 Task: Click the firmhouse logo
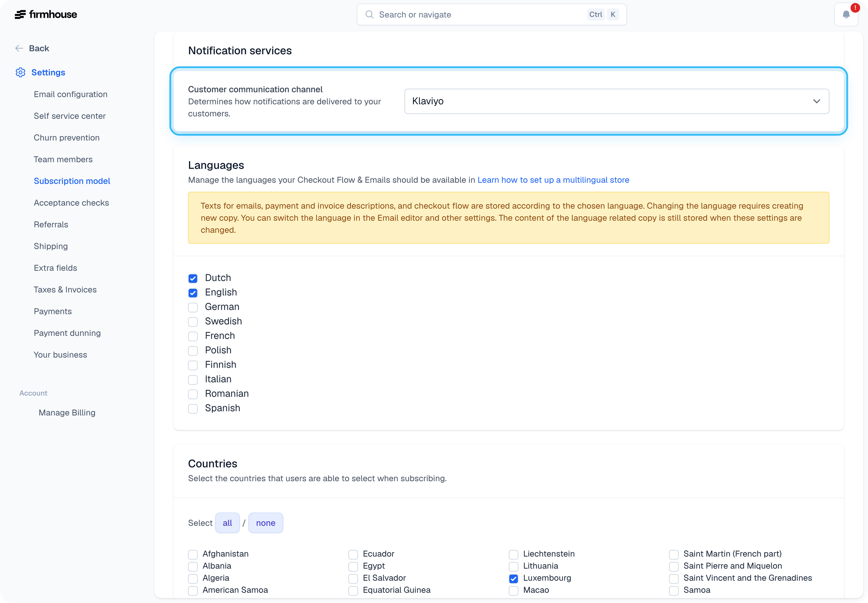46,14
